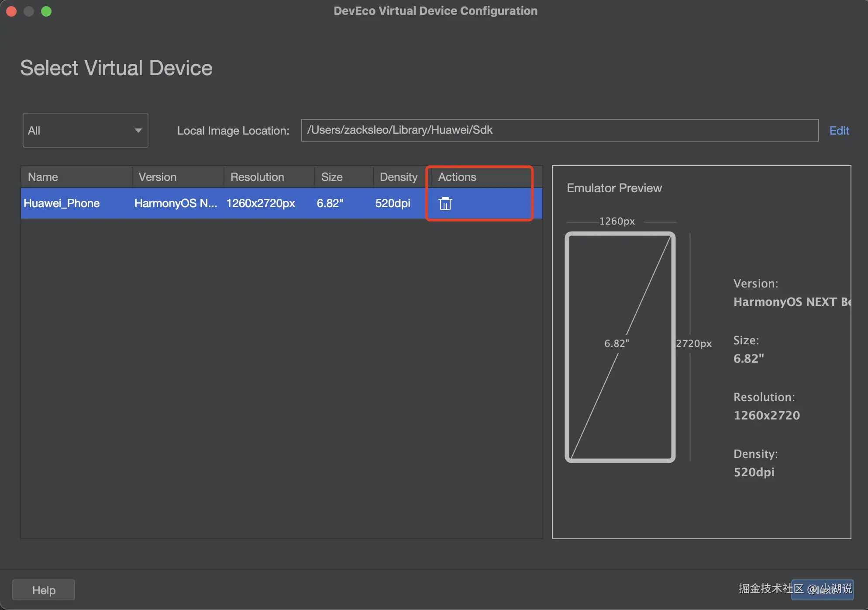868x610 pixels.
Task: Click the Local Image Location path field
Action: pyautogui.click(x=559, y=130)
